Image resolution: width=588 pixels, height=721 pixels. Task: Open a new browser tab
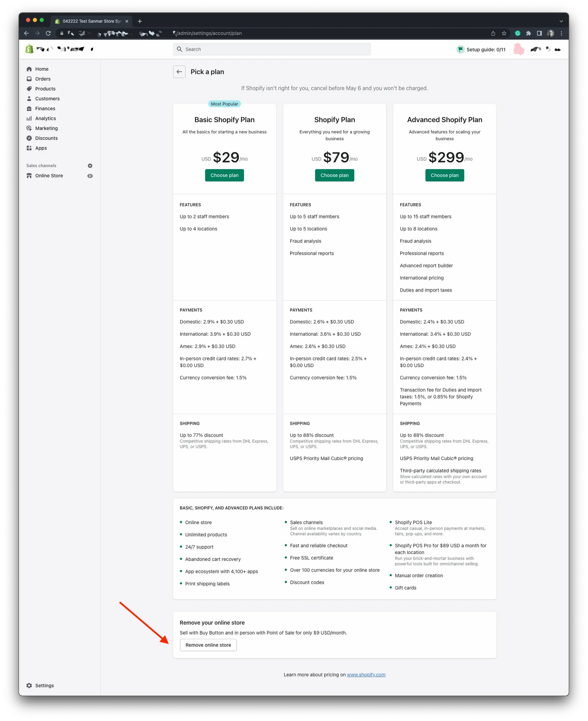pyautogui.click(x=140, y=21)
